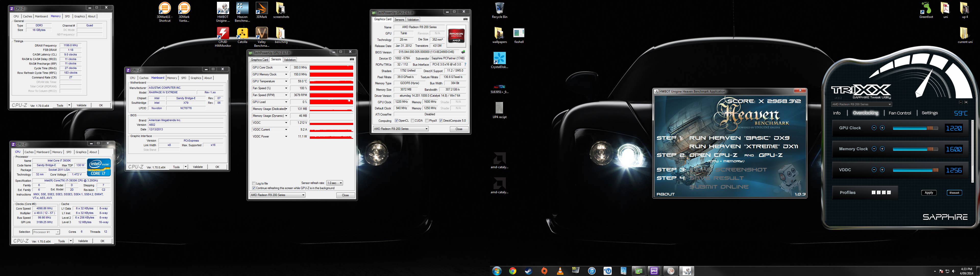The height and width of the screenshot is (276, 980).
Task: Open Google Chrome from the taskbar
Action: 512,271
